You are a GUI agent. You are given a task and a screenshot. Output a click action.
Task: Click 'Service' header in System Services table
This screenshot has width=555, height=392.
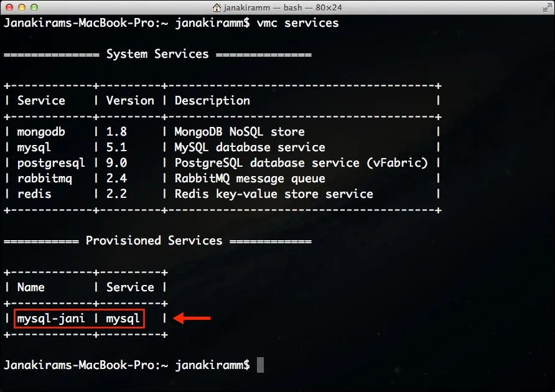[42, 101]
